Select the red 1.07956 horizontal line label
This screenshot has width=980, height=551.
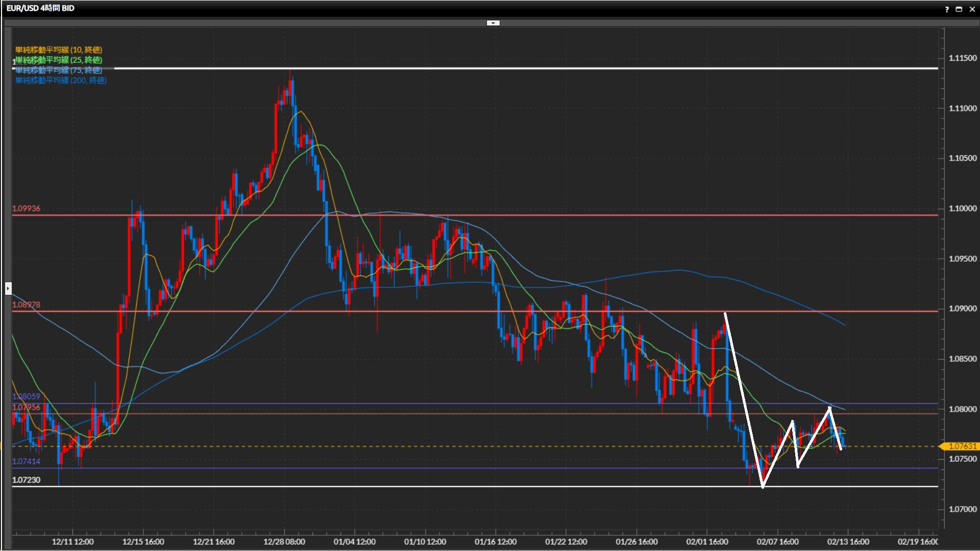tap(26, 407)
